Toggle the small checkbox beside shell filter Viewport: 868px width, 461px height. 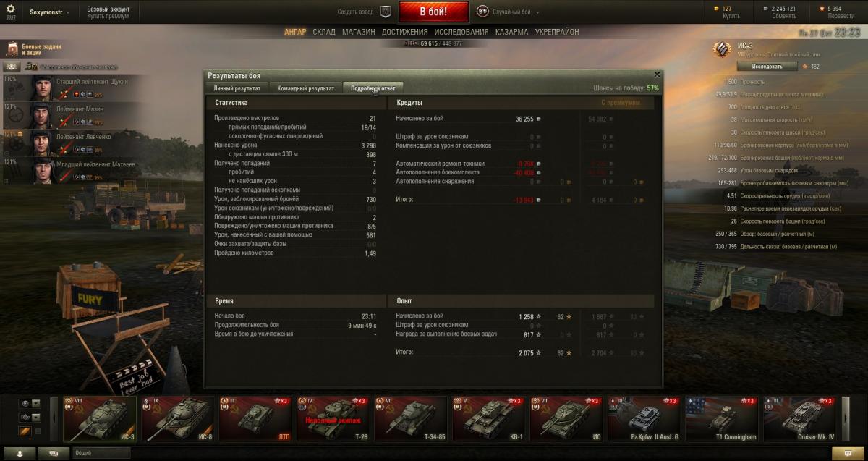coord(38,431)
